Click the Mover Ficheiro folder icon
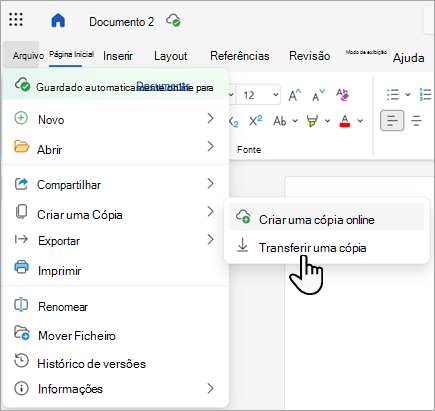Screen dimensions: 435x411 22,333
